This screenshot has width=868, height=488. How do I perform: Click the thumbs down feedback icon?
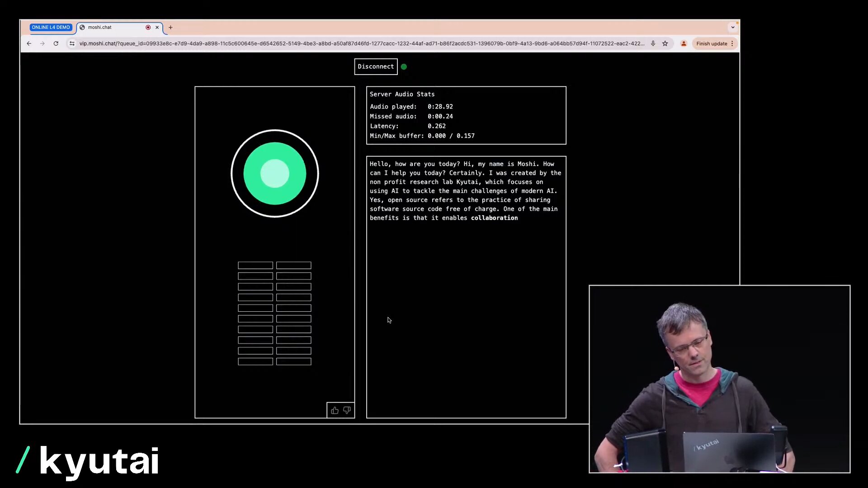[347, 410]
